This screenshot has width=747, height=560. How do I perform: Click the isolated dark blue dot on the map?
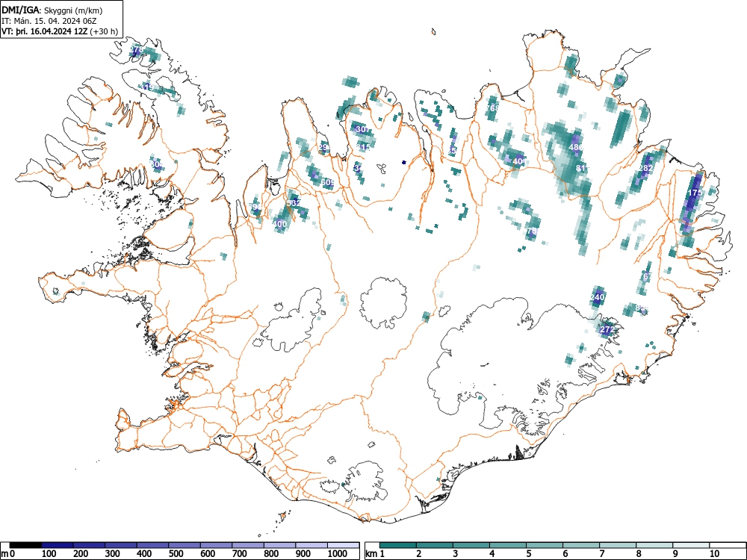pos(404,162)
